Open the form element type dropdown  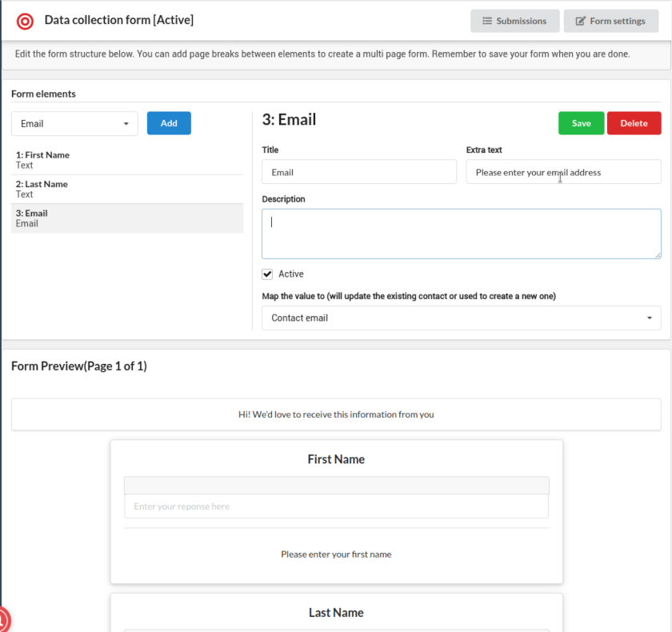74,123
